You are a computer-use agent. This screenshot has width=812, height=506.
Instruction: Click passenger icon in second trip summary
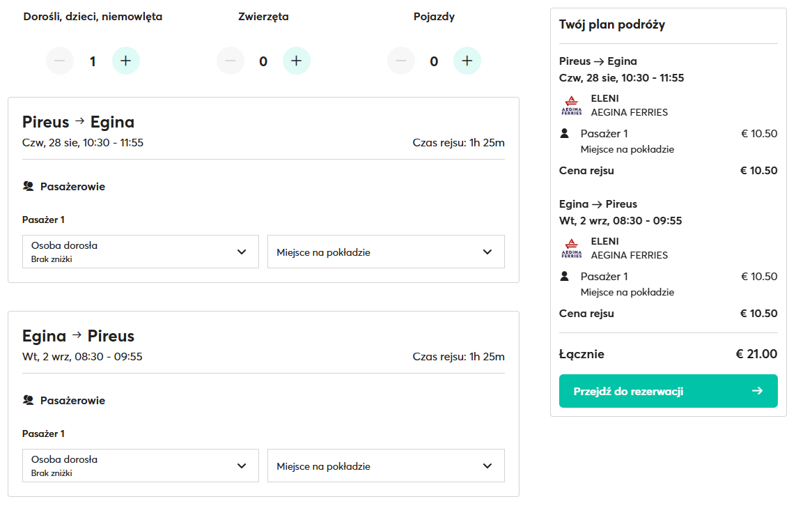coord(565,276)
